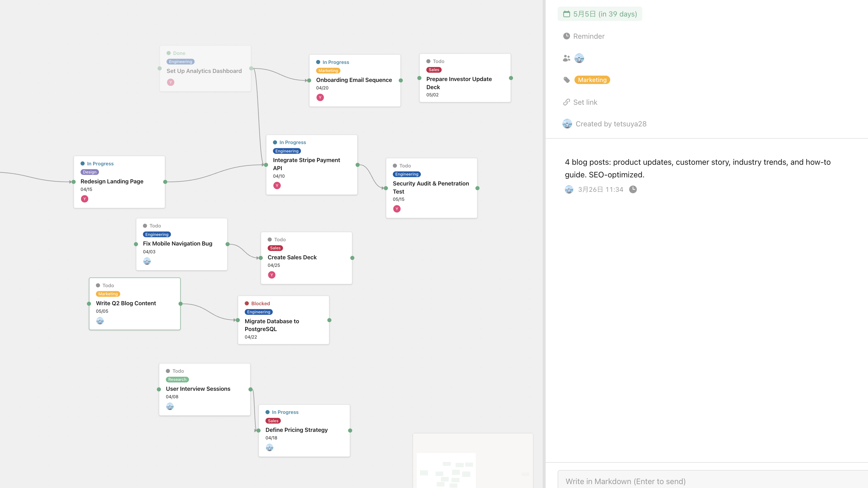868x488 pixels.
Task: Click Engineering color tag on Integrate Stripe card
Action: (287, 151)
